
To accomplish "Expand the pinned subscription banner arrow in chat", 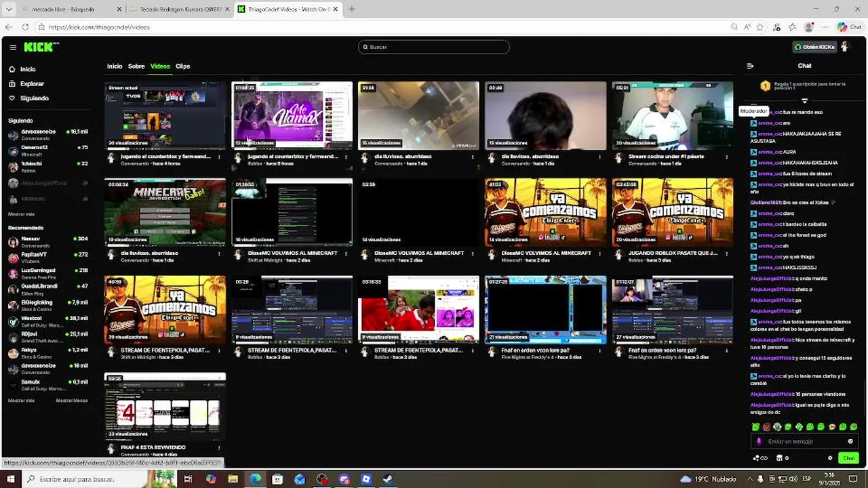I will coord(804,100).
